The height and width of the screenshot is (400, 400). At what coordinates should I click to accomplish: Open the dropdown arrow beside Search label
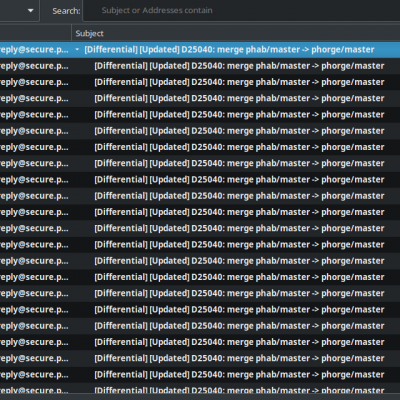tap(31, 11)
